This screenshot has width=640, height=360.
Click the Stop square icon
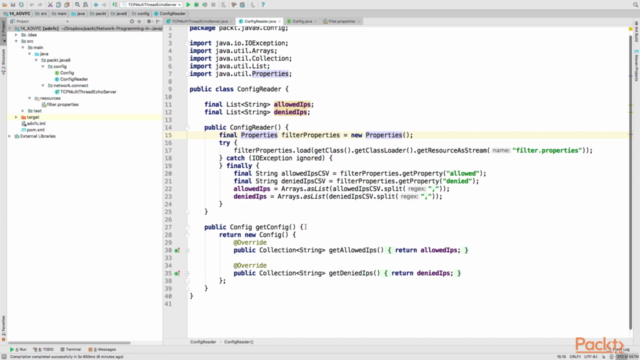pos(213,4)
